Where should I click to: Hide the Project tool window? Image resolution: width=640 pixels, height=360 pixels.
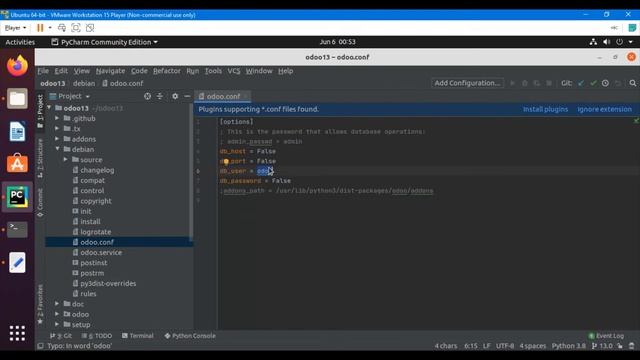coord(187,96)
